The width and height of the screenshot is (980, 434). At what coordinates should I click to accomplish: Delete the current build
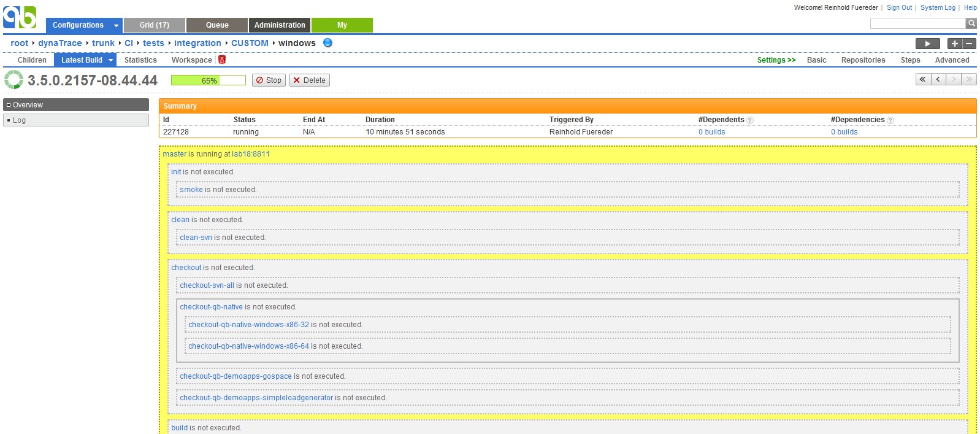click(309, 80)
